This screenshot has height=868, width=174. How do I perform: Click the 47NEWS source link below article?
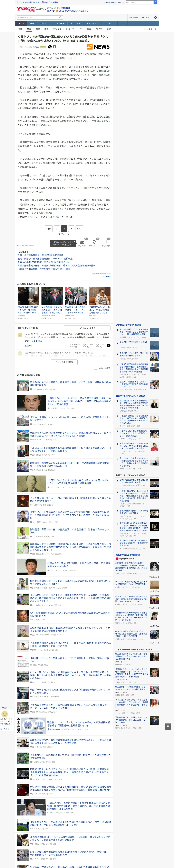(107, 277)
